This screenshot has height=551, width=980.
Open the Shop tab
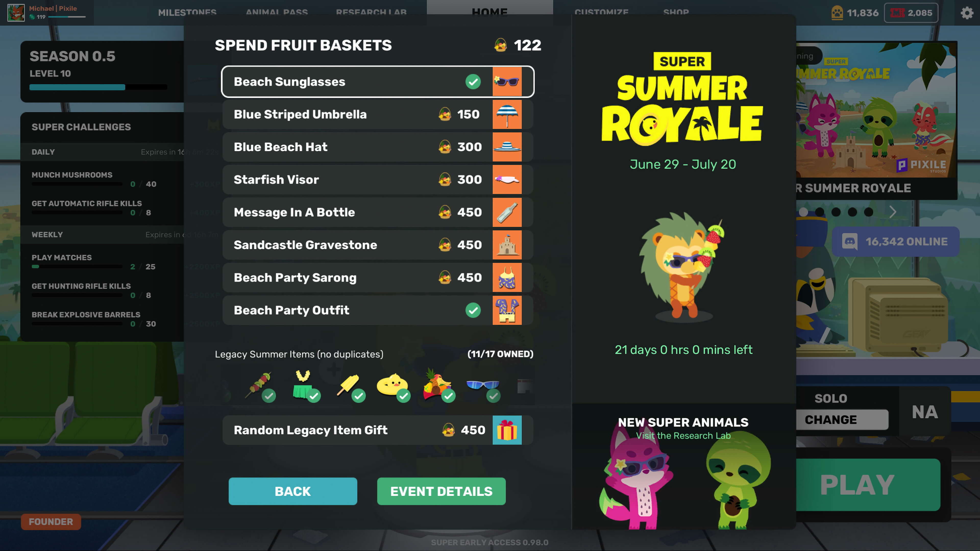pyautogui.click(x=676, y=12)
